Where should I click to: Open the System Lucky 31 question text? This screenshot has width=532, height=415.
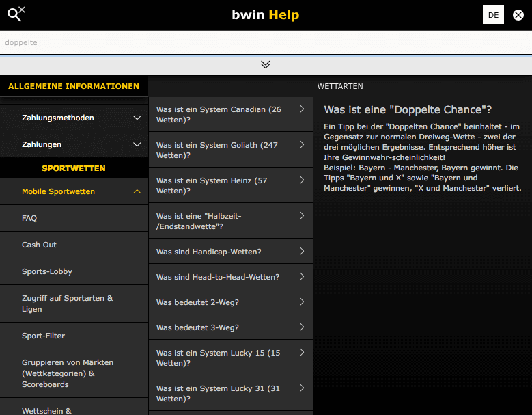[218, 393]
